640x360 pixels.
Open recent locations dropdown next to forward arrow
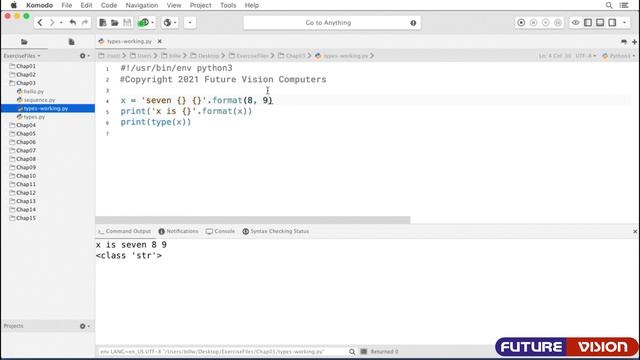(x=61, y=22)
